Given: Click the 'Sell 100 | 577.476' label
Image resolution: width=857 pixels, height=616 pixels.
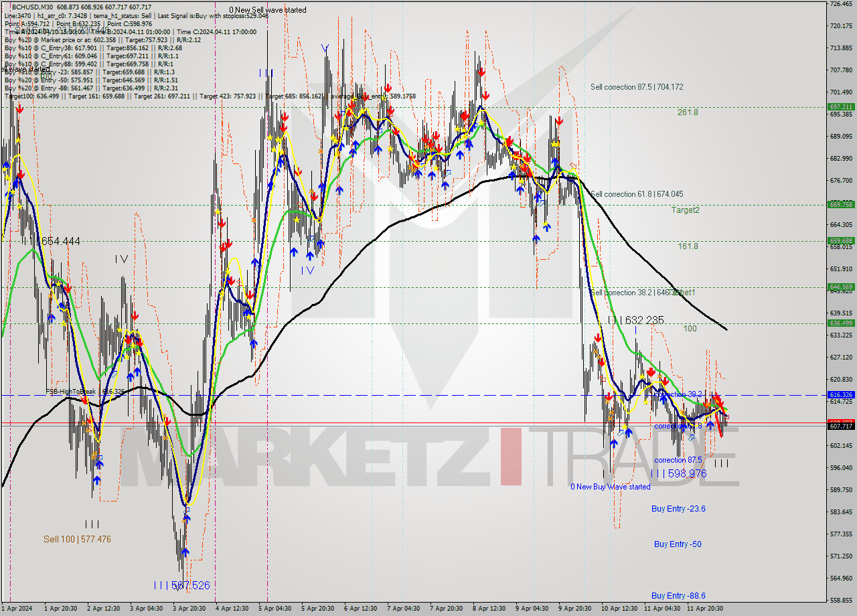Looking at the screenshot, I should click(77, 539).
